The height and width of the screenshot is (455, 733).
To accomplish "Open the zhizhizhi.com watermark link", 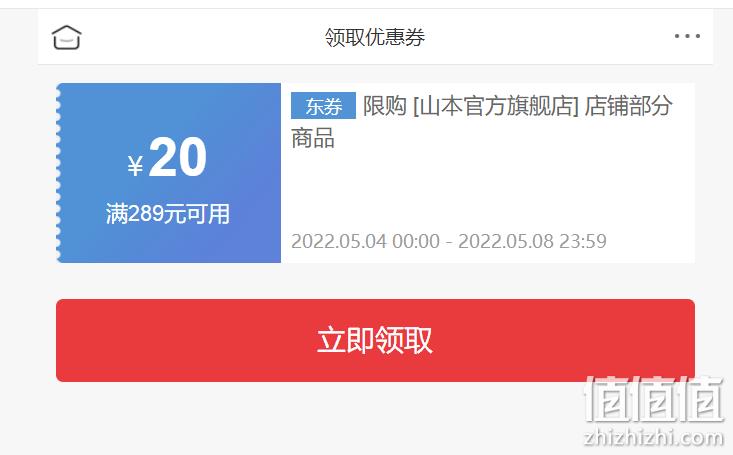I will coord(654,438).
